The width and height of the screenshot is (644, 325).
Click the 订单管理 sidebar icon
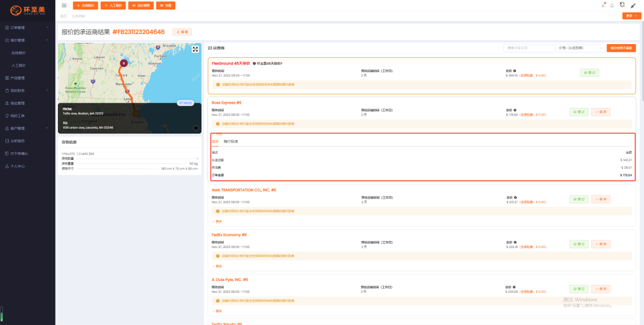pos(7,27)
